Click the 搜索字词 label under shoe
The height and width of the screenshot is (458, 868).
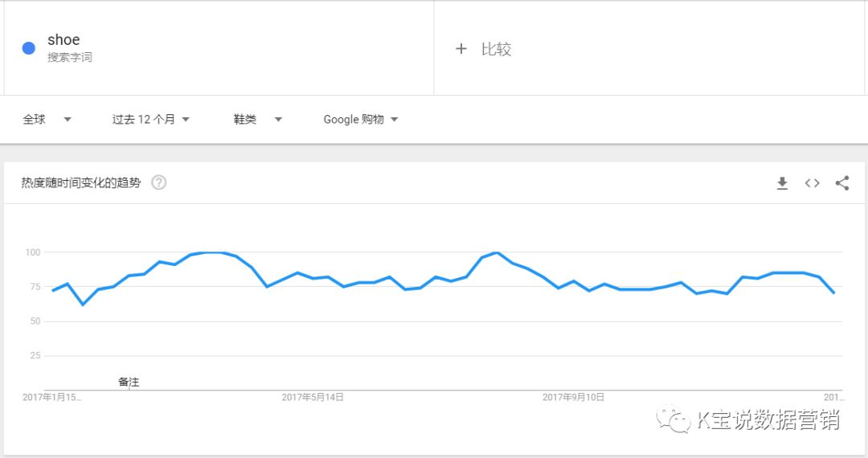[x=69, y=58]
